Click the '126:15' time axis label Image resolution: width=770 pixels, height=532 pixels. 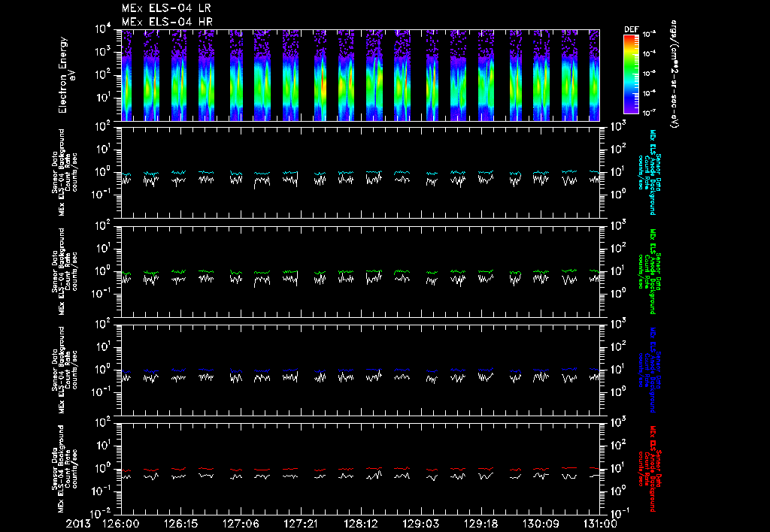(x=180, y=524)
